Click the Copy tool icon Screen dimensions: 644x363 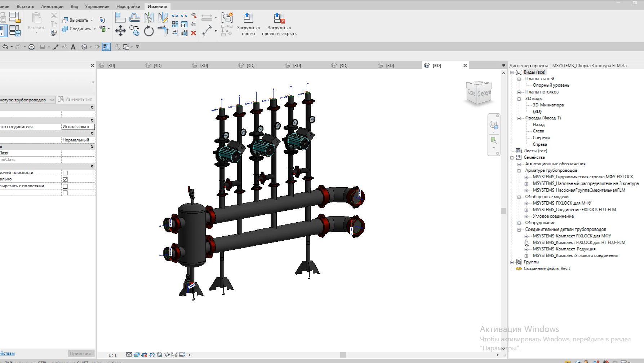click(x=134, y=31)
